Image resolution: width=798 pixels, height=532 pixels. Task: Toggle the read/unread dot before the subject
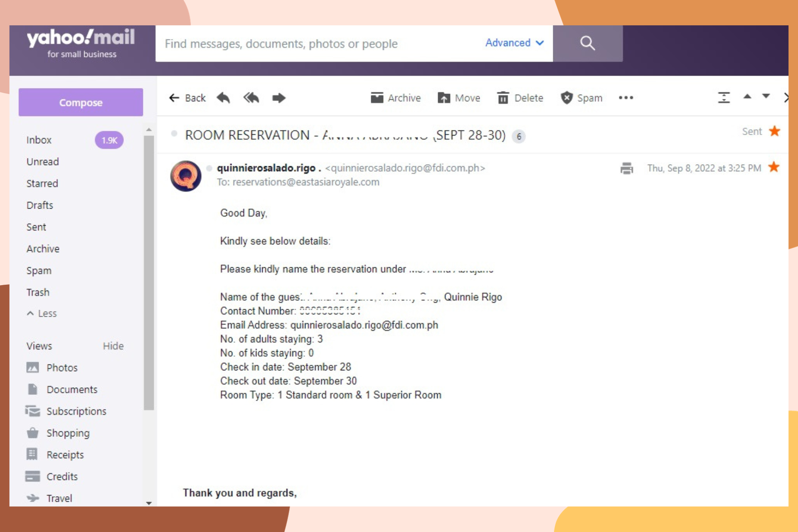[174, 134]
